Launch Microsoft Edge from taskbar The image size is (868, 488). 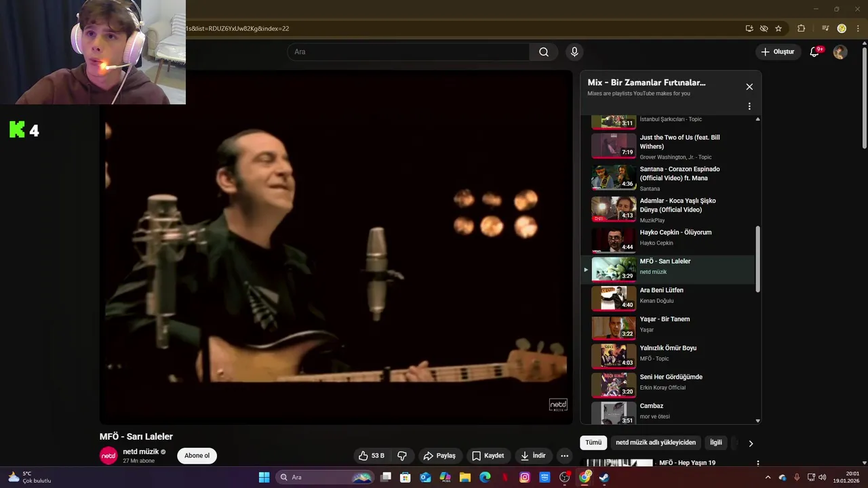click(485, 477)
